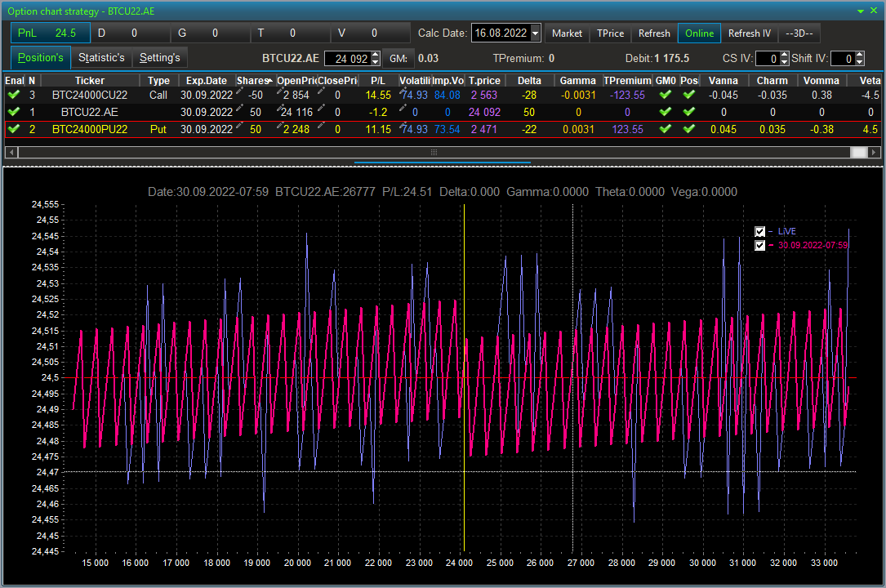
Task: Open the --3D-- chart view
Action: tap(799, 33)
